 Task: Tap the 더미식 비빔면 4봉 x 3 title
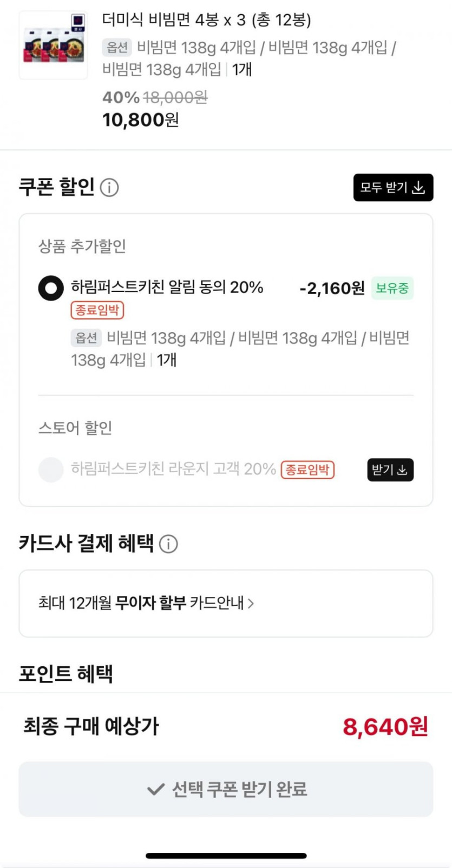coord(206,21)
